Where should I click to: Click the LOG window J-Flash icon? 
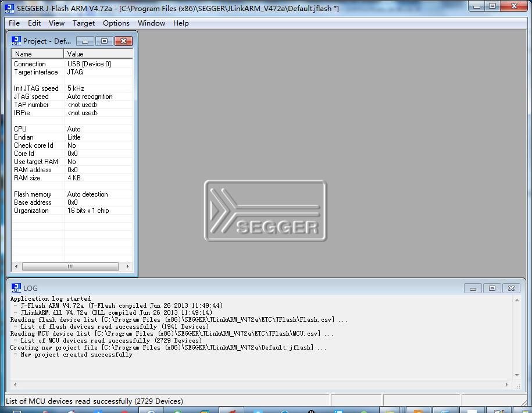pos(16,288)
